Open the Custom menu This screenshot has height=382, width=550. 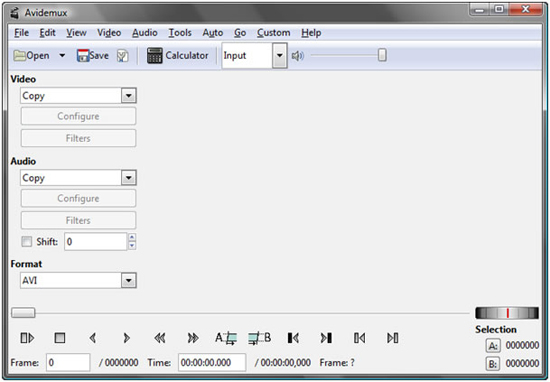coord(274,33)
